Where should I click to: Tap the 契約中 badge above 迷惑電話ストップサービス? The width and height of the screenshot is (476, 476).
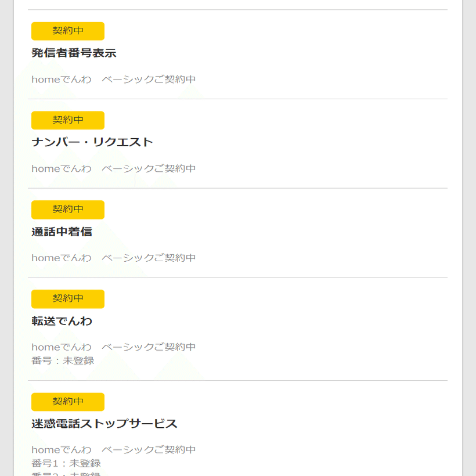pos(68,402)
